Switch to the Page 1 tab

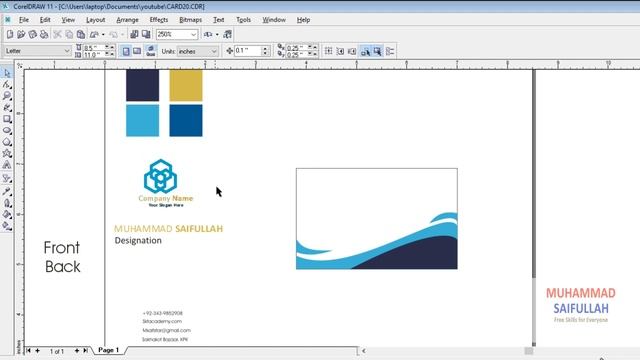[x=109, y=350]
